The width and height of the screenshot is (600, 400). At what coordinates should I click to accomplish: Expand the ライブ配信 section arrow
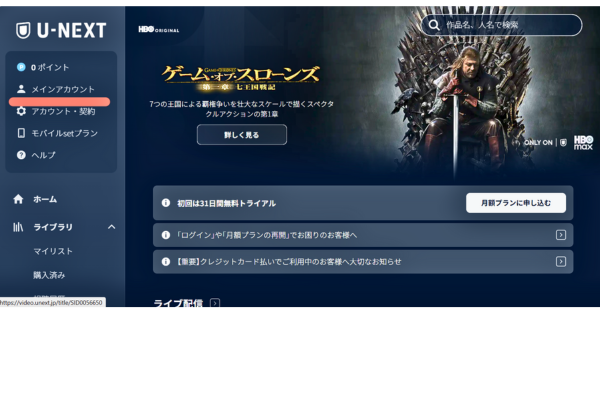pos(215,302)
